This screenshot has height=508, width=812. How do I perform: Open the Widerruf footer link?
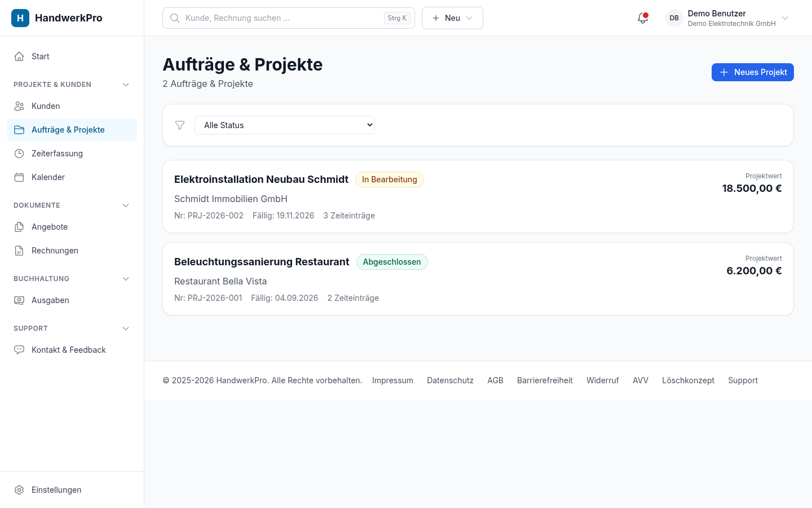(603, 380)
